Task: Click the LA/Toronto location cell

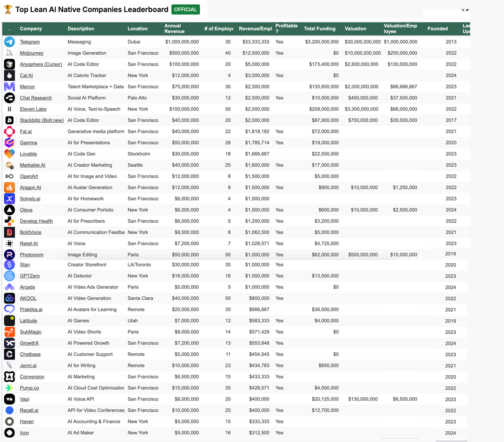Action: [x=139, y=265]
